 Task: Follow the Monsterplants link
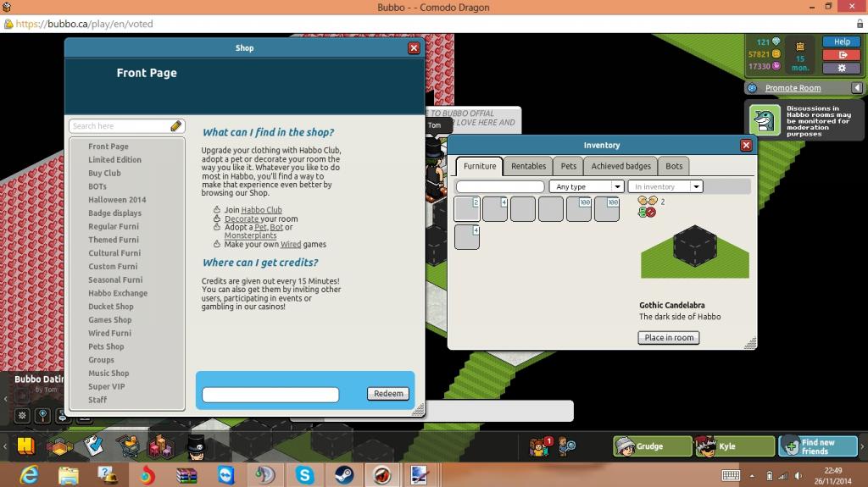tap(250, 235)
